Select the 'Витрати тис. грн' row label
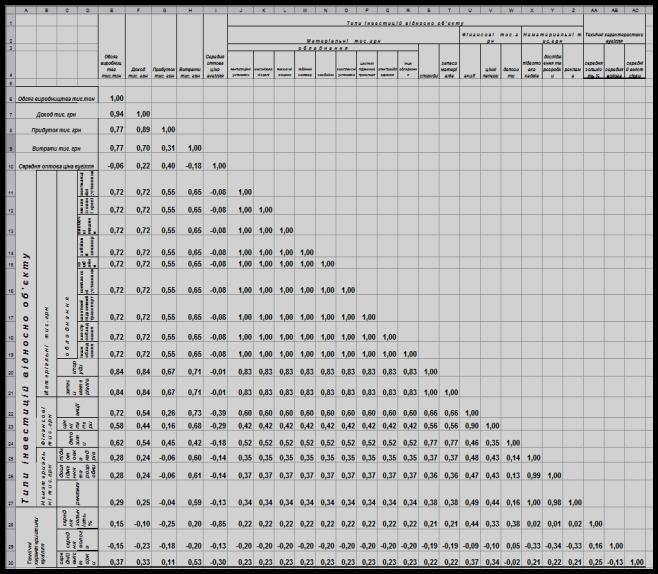This screenshot has width=658, height=574. coord(57,144)
